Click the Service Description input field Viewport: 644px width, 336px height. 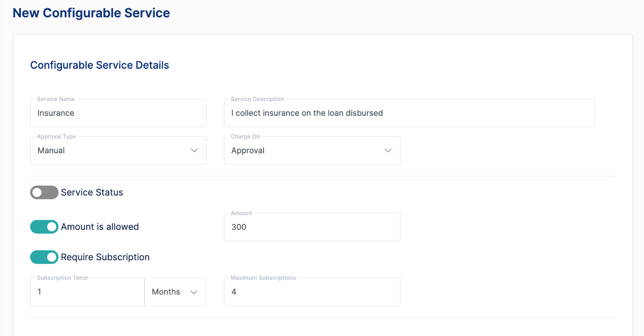409,113
